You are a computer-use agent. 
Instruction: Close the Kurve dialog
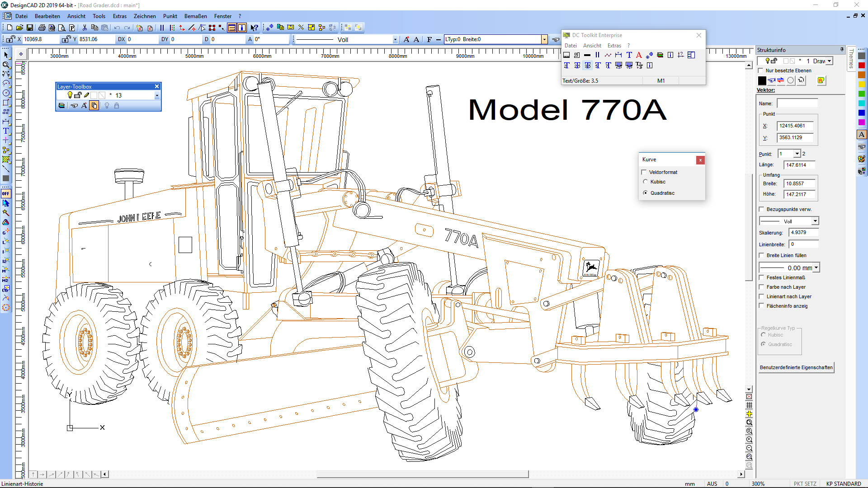700,160
